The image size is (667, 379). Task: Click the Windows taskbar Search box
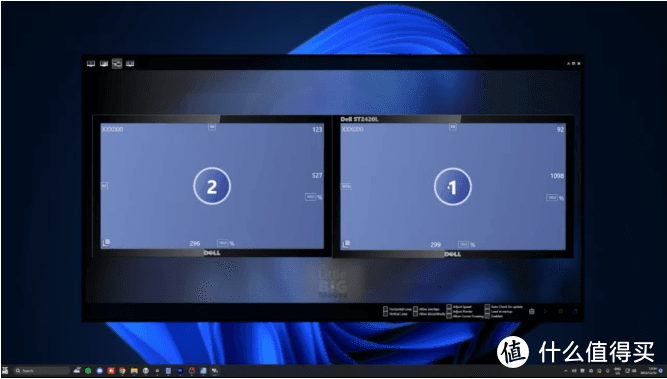pyautogui.click(x=42, y=371)
